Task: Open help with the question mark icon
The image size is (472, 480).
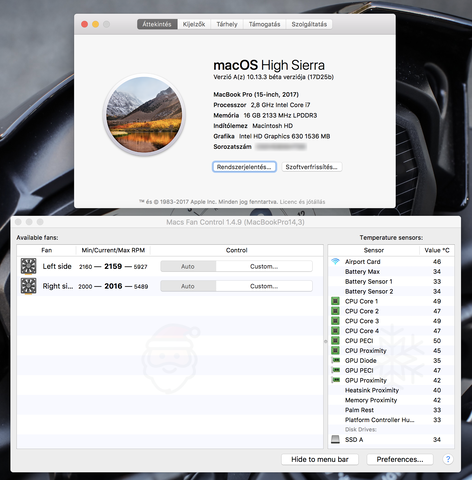Action: (448, 459)
